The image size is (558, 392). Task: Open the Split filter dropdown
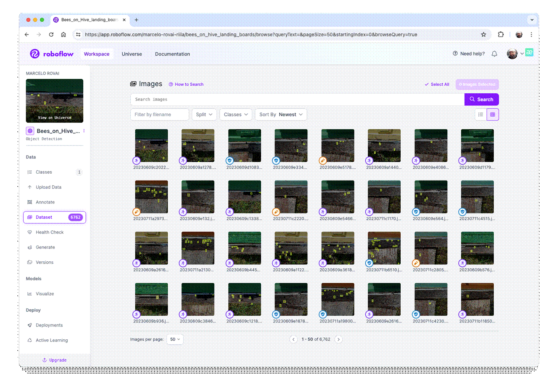204,114
